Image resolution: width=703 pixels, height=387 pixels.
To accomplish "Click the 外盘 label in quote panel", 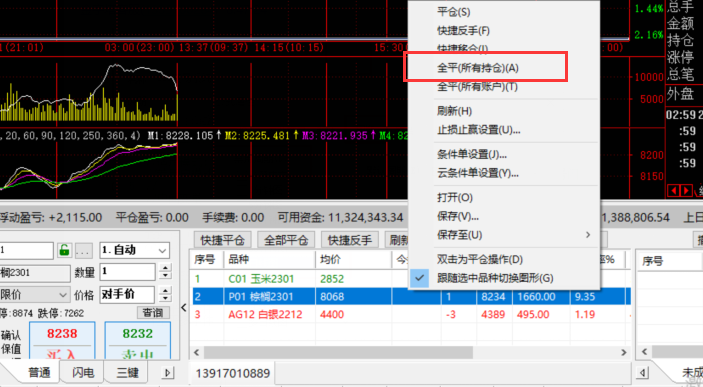I will tap(680, 94).
